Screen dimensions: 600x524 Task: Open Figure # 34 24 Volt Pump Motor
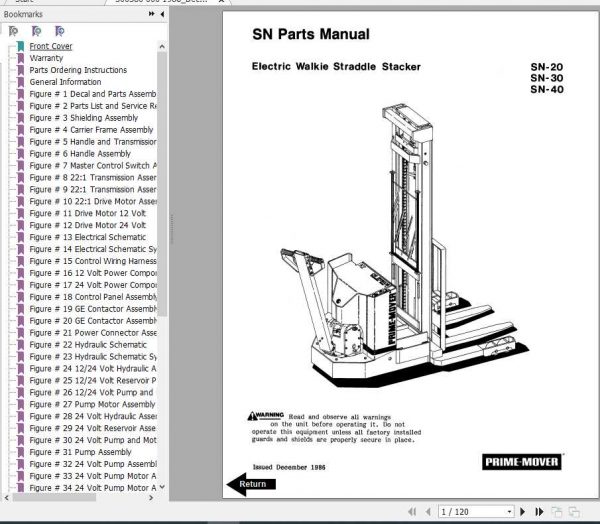(x=93, y=488)
